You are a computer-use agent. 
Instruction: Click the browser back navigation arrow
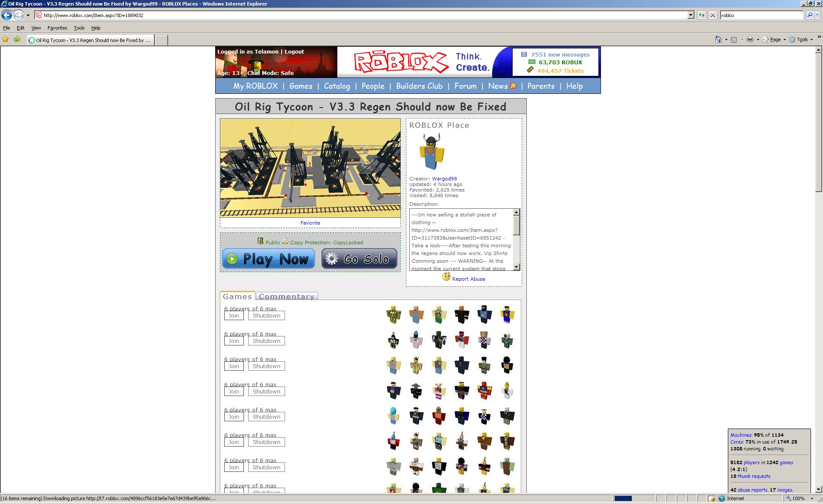point(8,15)
